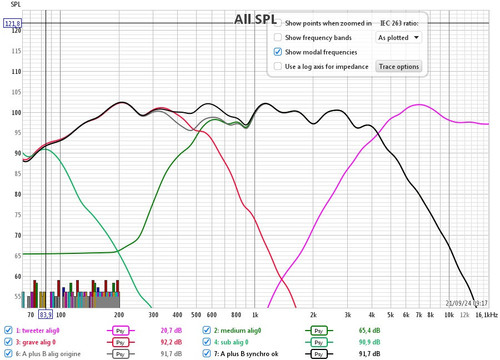Open dark green line sample for medium alig0

319,331
